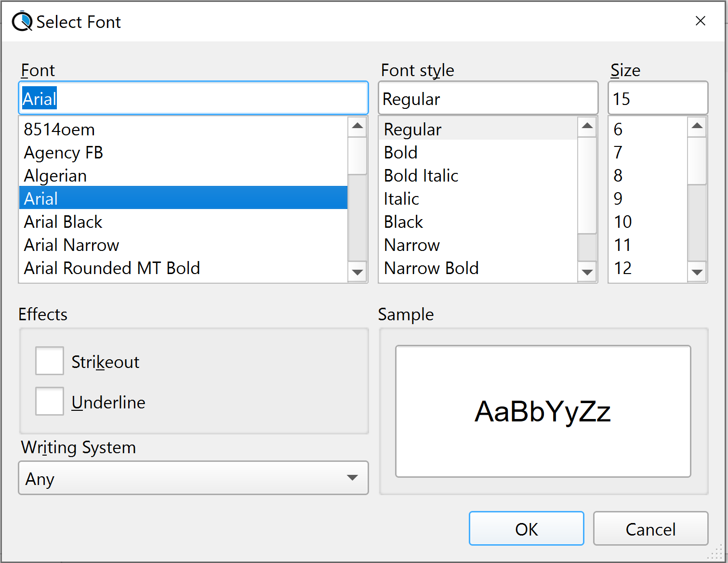The height and width of the screenshot is (563, 728).
Task: Select Agency FB font
Action: tap(64, 153)
